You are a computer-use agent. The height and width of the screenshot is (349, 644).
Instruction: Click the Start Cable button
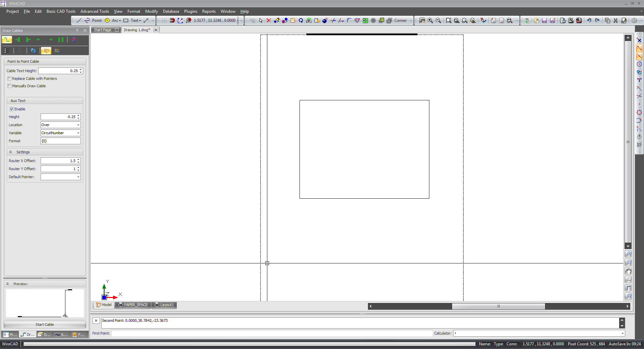click(45, 325)
